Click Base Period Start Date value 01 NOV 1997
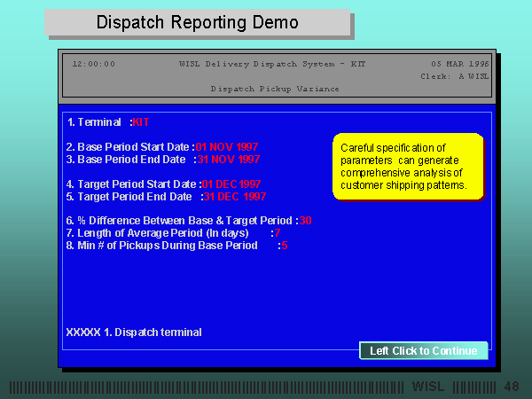The image size is (532, 399). 227,147
